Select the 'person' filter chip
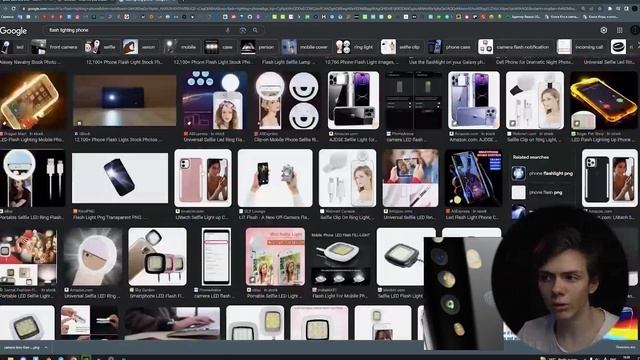640x360 pixels. [258, 47]
